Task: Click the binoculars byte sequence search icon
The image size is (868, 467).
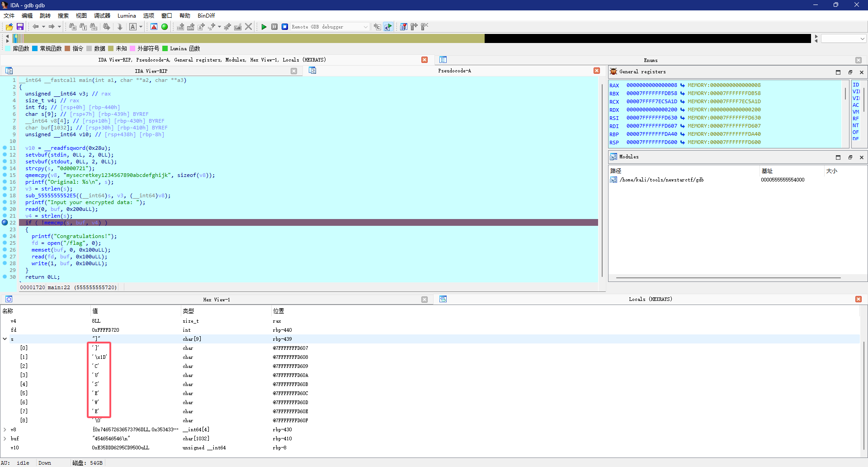Action: (94, 27)
